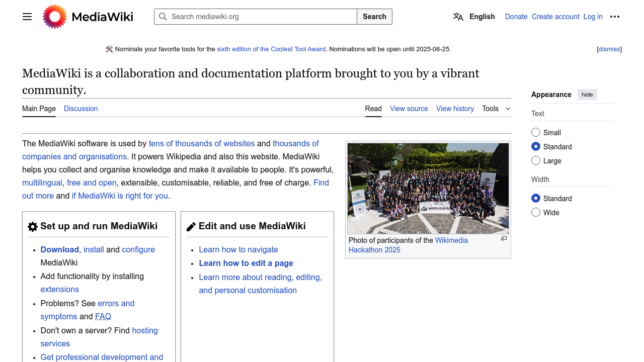Open the three-dot personal tools menu
Viewport: 644px width, 362px height.
615,17
